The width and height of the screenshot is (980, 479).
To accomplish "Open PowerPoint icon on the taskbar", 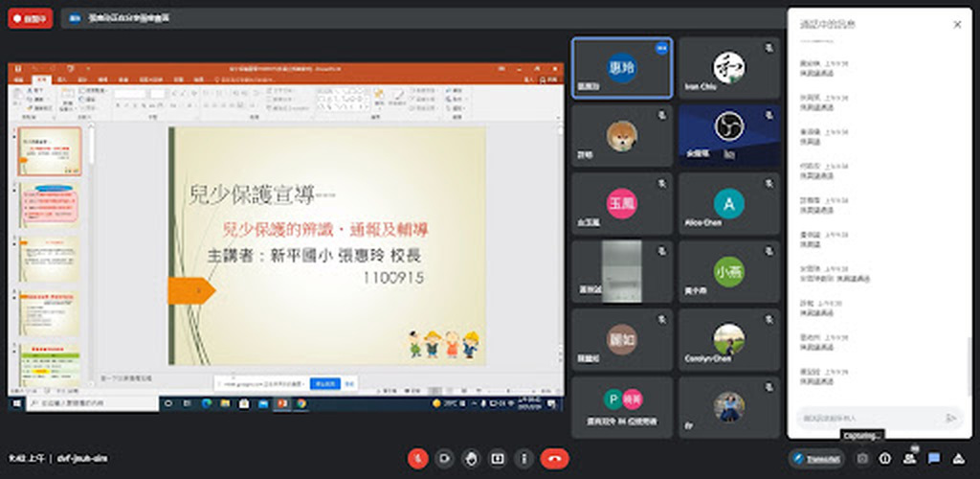I will pyautogui.click(x=282, y=404).
